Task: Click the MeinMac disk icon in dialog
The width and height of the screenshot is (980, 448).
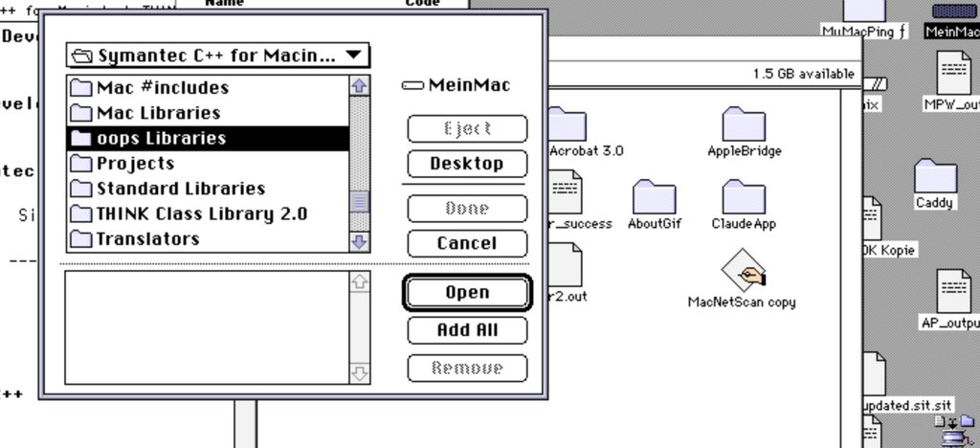Action: tap(413, 85)
